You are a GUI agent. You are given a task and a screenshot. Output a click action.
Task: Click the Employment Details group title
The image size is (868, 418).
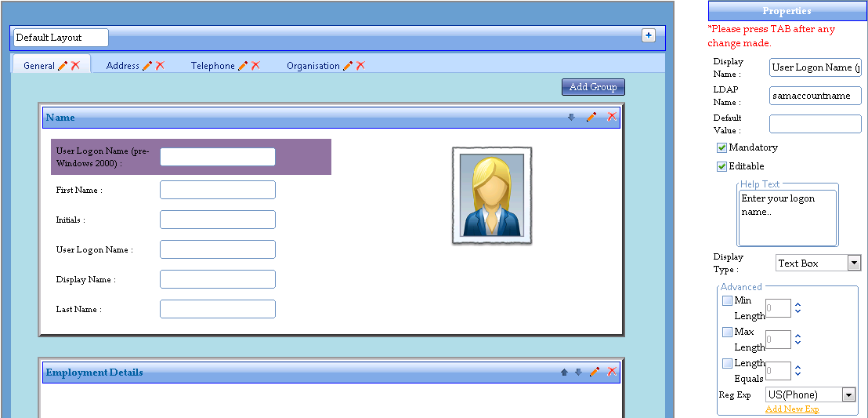94,372
